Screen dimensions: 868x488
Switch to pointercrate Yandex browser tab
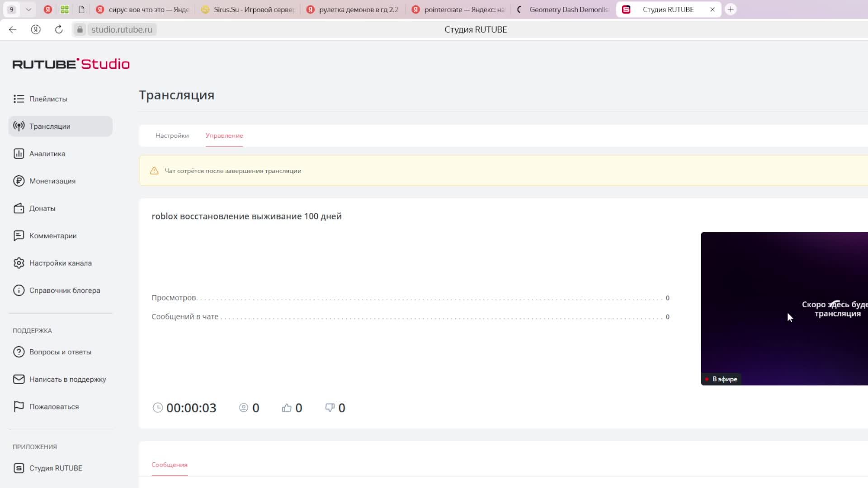458,9
